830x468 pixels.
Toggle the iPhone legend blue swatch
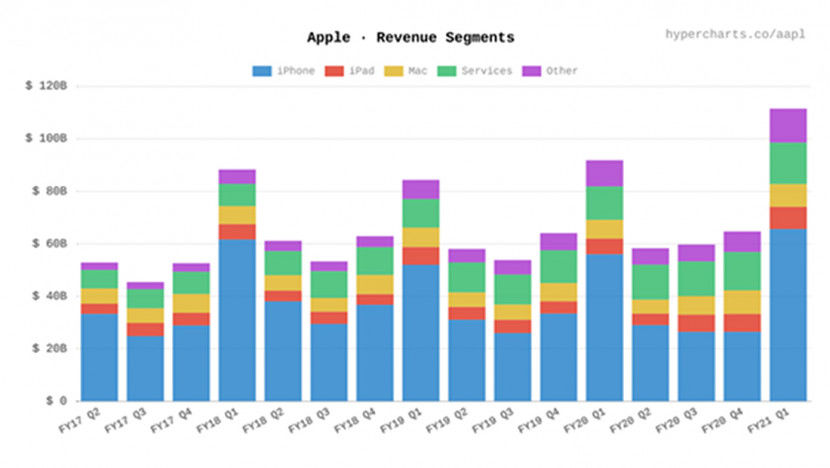click(262, 71)
